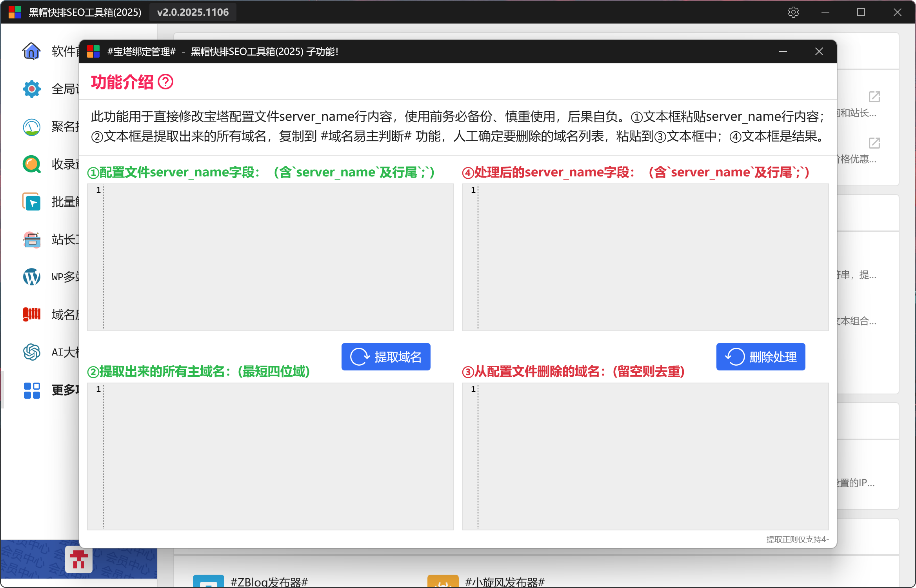Open main window settings gear in title bar
Image resolution: width=916 pixels, height=588 pixels.
[x=793, y=12]
